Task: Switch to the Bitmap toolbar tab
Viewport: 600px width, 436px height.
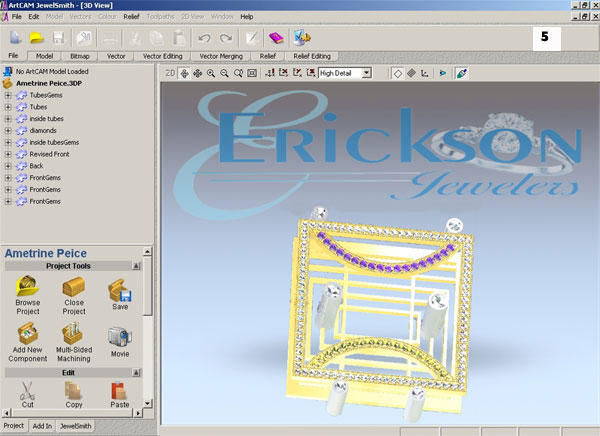Action: (x=80, y=56)
